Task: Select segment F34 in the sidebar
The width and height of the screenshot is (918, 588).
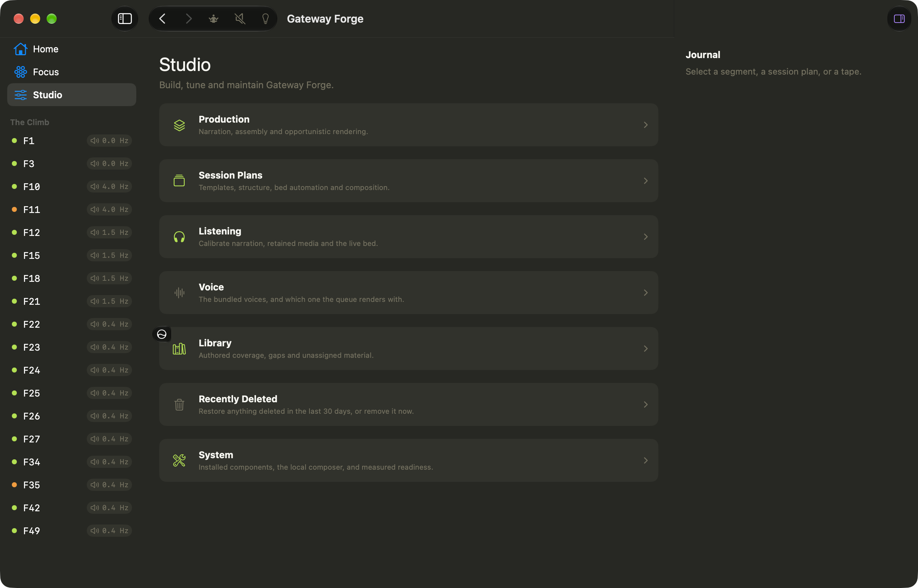Action: [x=72, y=462]
